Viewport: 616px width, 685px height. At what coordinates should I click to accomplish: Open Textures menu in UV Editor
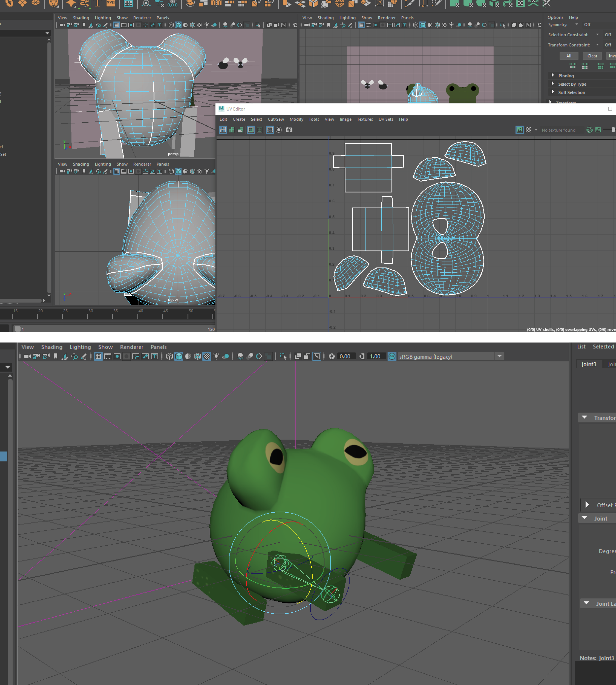click(x=365, y=119)
